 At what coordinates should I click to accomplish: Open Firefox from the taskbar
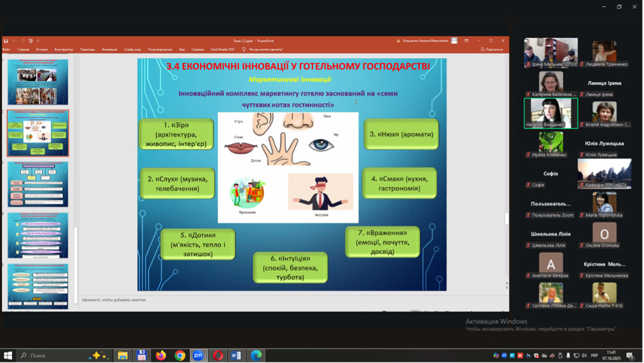point(161,355)
